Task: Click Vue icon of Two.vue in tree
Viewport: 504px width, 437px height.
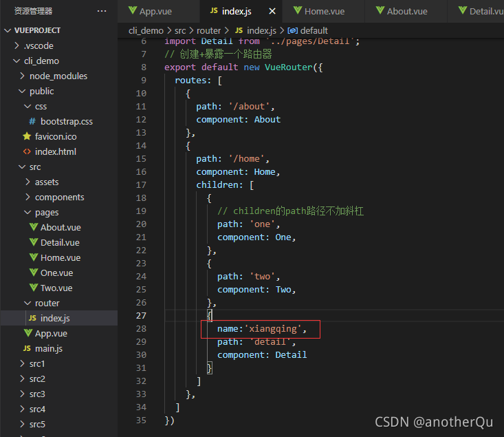Action: [34, 288]
